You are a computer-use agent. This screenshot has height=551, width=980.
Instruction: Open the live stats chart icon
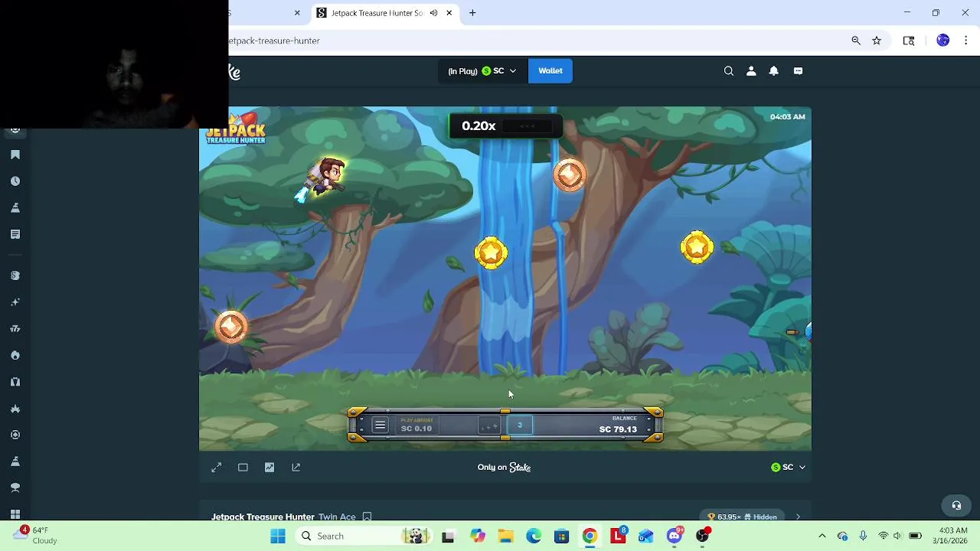click(x=269, y=467)
